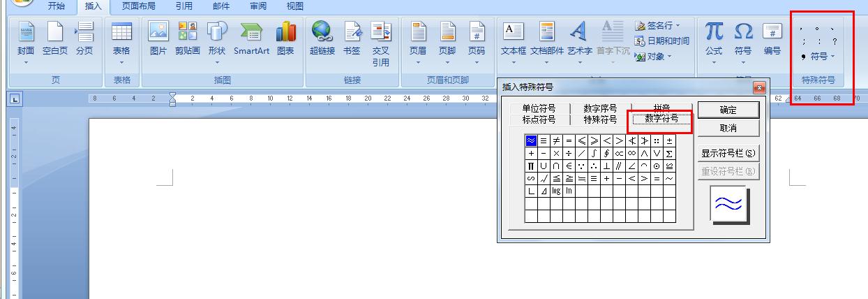Select the ≈ symbol in grid
The image size is (868, 299).
click(x=531, y=141)
